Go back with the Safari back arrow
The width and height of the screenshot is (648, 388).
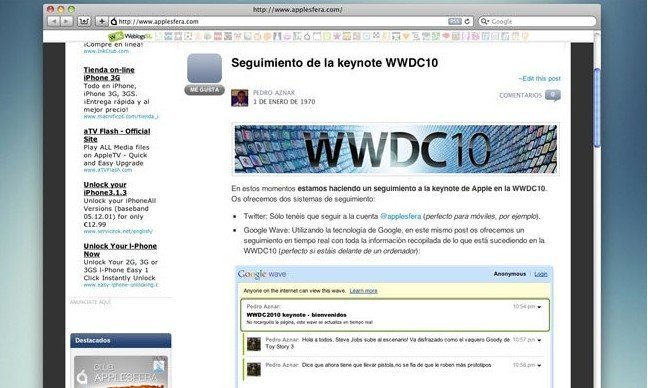coord(54,21)
